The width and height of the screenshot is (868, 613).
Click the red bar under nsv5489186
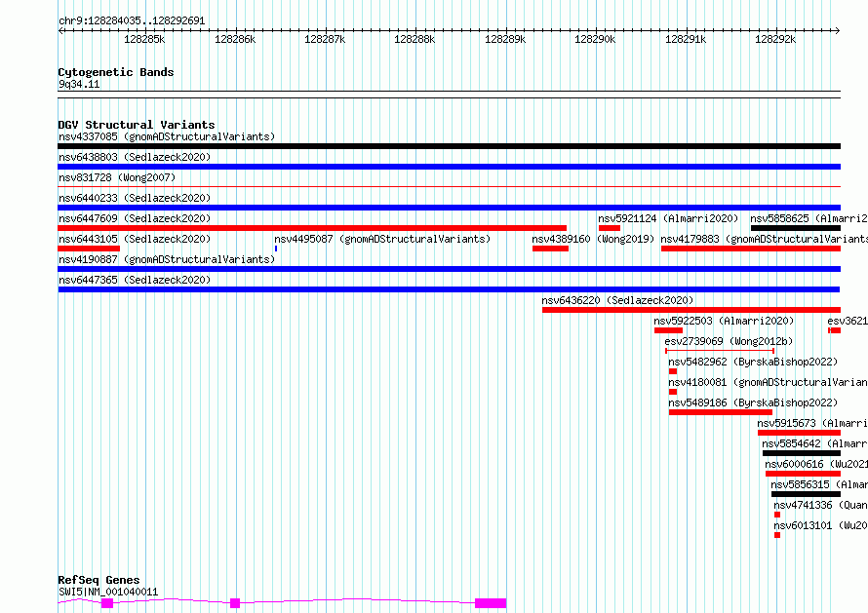coord(720,412)
